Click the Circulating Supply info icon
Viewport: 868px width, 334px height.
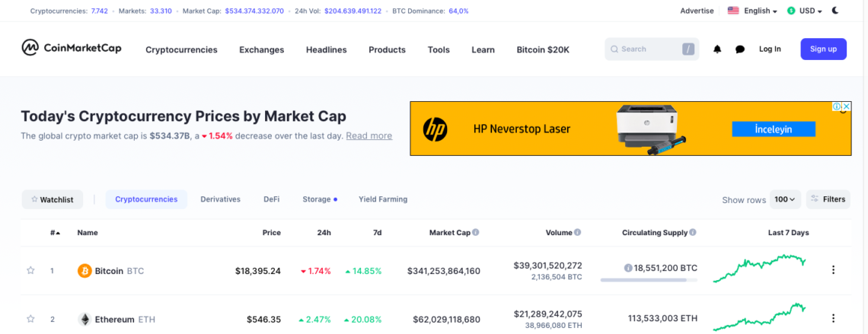coord(692,233)
